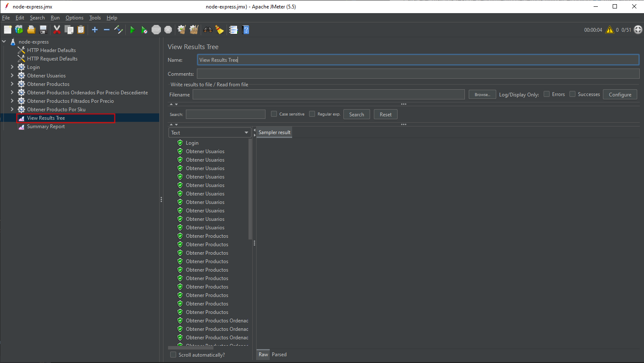Click the Configure button

(620, 94)
